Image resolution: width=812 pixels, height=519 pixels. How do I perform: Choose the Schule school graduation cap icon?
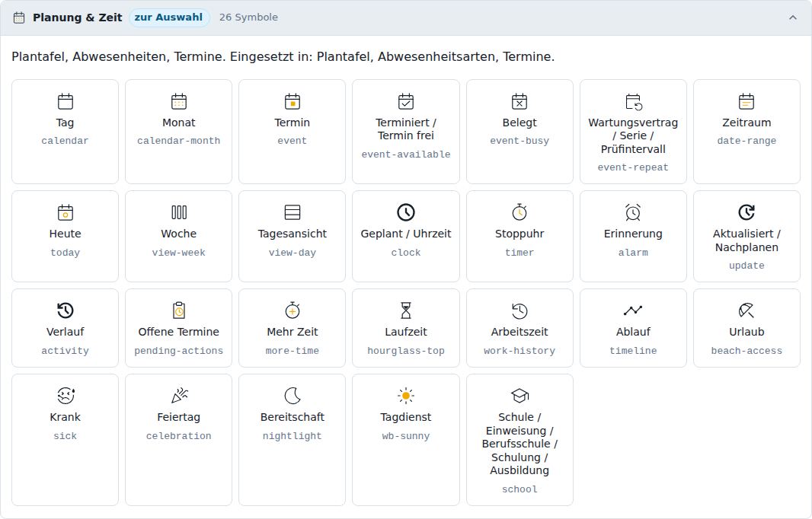519,396
